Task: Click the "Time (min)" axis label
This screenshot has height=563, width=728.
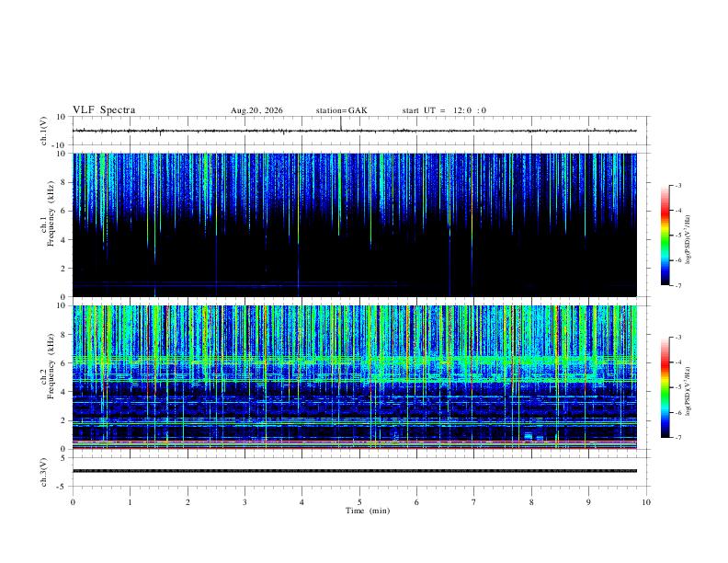Action: coord(368,511)
